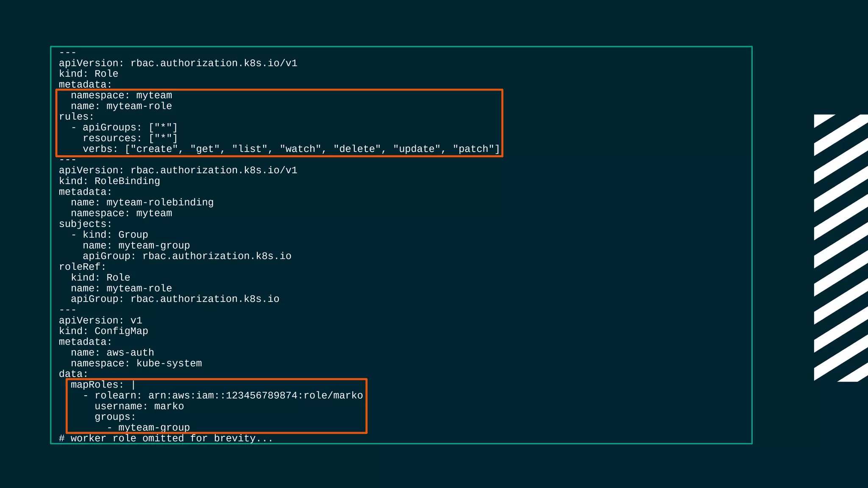Viewport: 868px width, 488px height.
Task: Click the 'namespace: myteam' line under RoleBinding metadata
Action: pyautogui.click(x=121, y=213)
